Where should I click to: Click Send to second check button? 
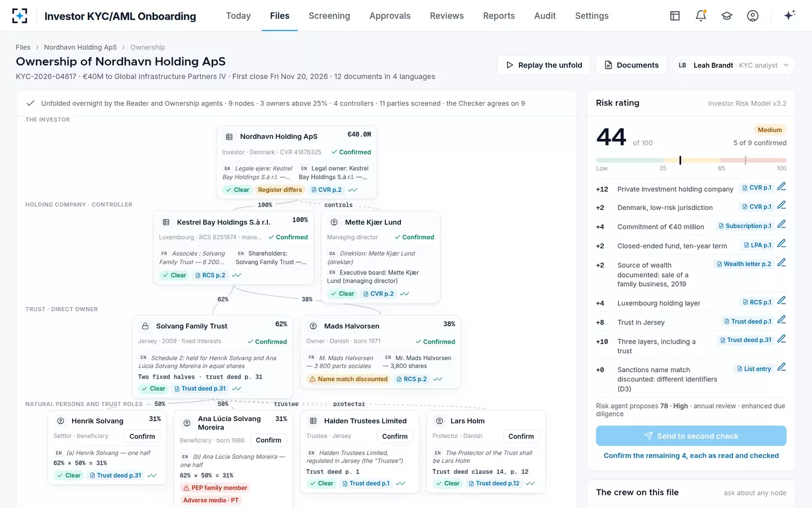pos(691,436)
